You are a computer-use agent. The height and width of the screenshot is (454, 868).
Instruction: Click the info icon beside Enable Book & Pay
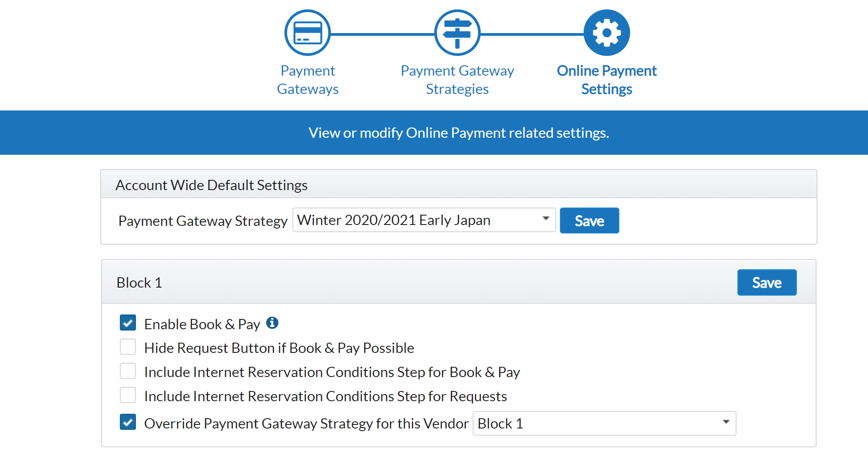click(272, 322)
